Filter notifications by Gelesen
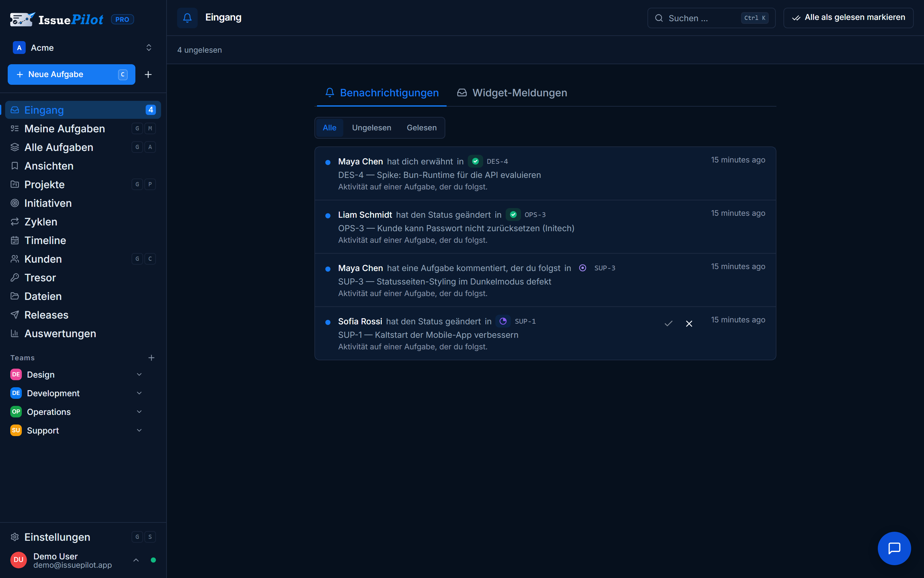Image resolution: width=924 pixels, height=578 pixels. 421,128
